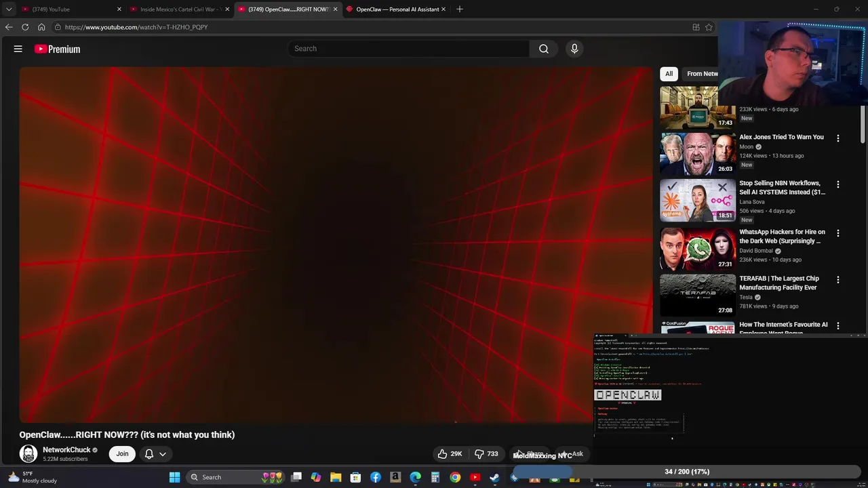Image resolution: width=868 pixels, height=488 pixels.
Task: Open the YouTube app on the taskbar
Action: coord(475,477)
